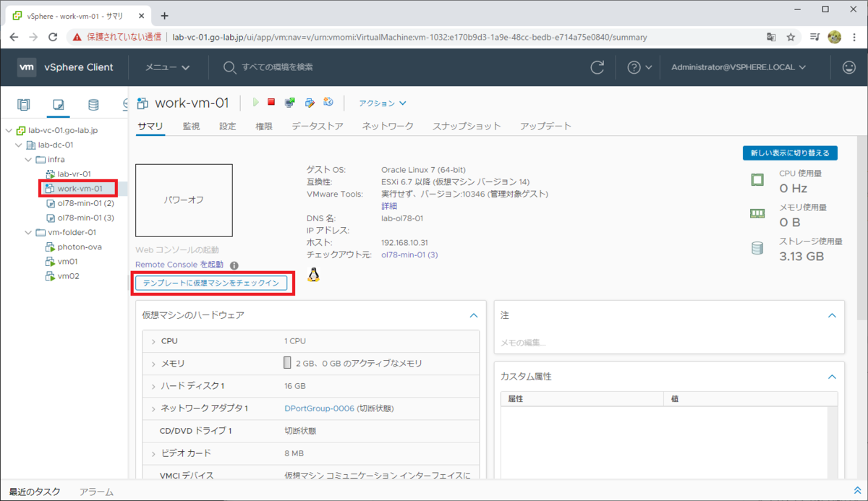Open the アラーム bottom tab
Viewport: 868px width, 501px height.
pos(96,492)
